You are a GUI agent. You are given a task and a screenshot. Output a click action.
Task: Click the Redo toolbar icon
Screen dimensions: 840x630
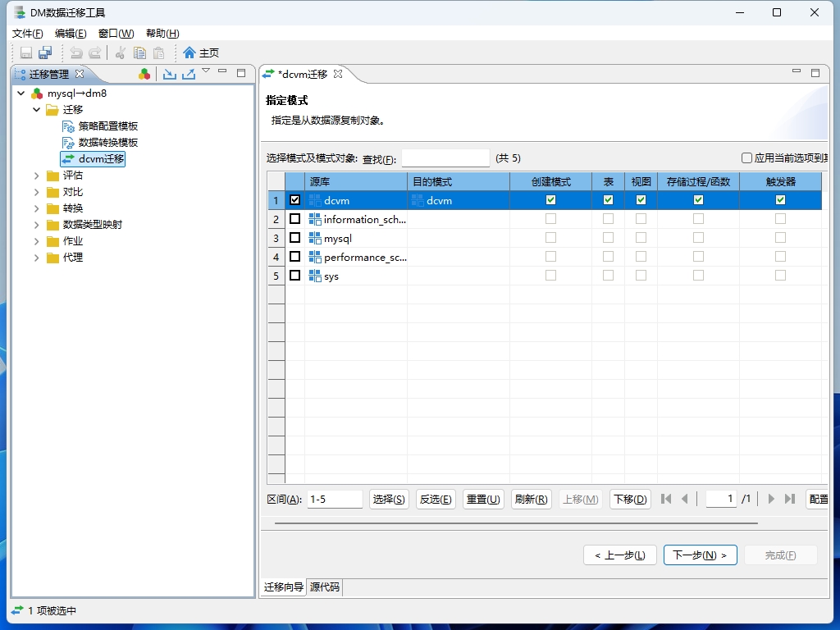pyautogui.click(x=95, y=52)
